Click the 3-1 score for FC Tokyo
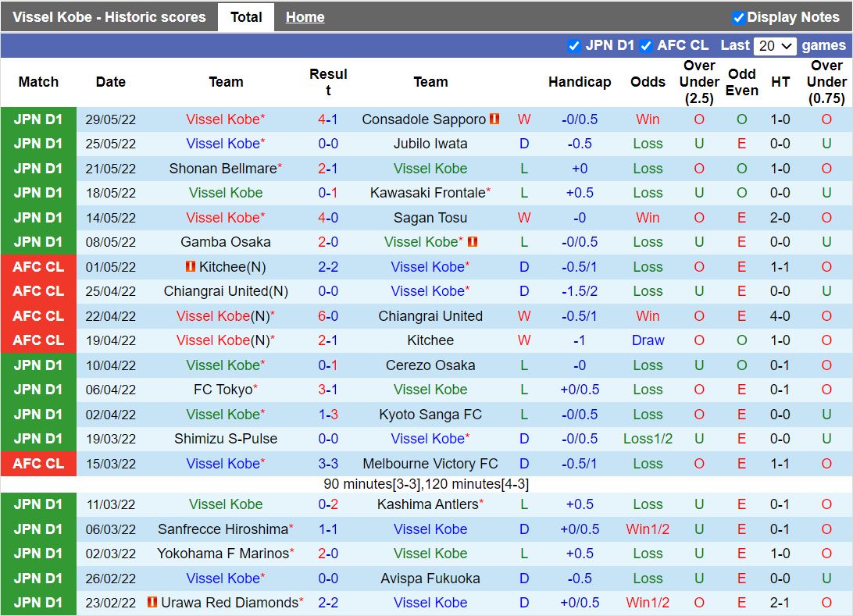 328,390
